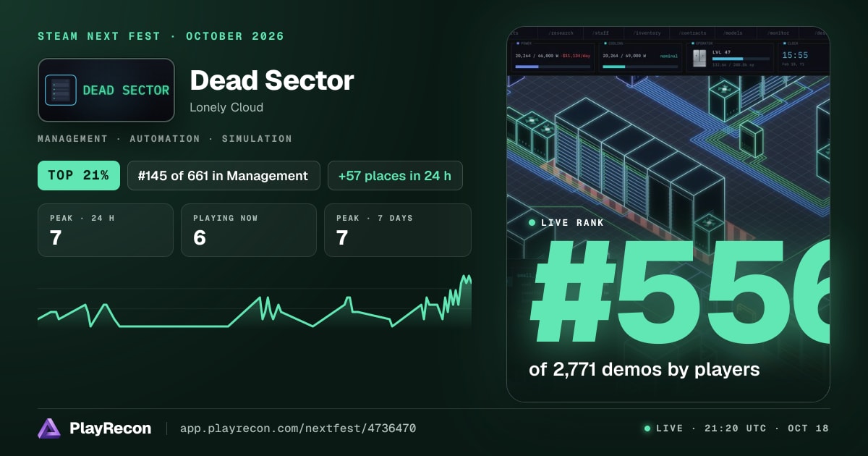Click the LVL 47 operator level text
This screenshot has height=456, width=868.
[722, 52]
